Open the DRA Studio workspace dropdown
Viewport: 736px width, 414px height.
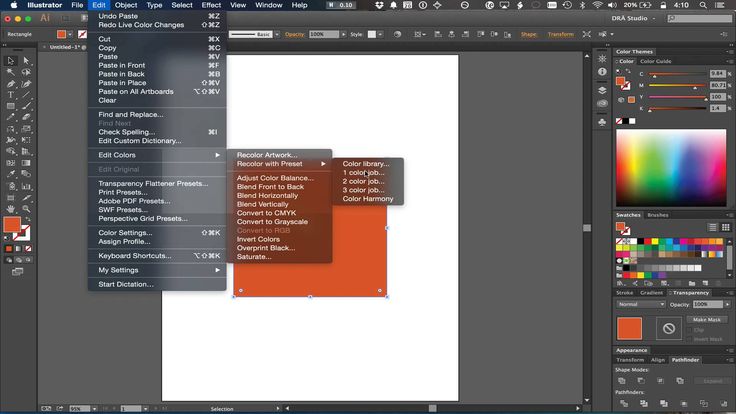633,18
